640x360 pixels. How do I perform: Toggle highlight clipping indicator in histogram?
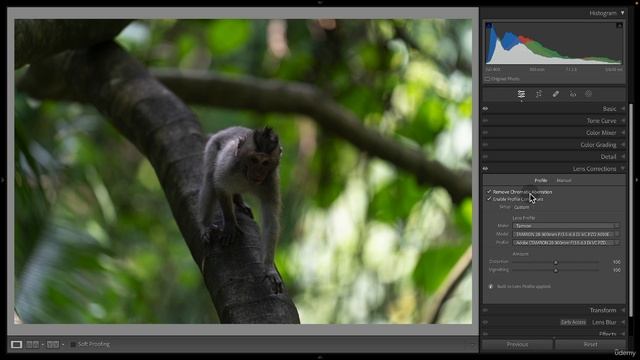pos(619,26)
